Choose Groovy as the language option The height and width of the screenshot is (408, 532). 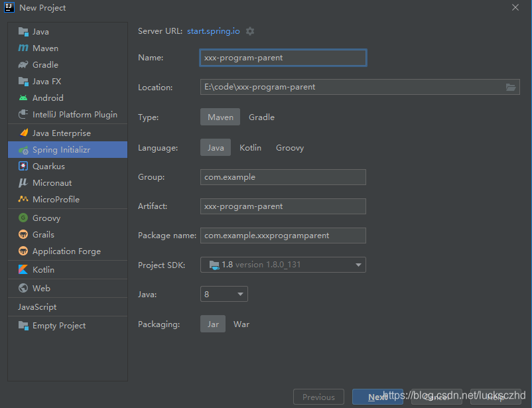(290, 147)
